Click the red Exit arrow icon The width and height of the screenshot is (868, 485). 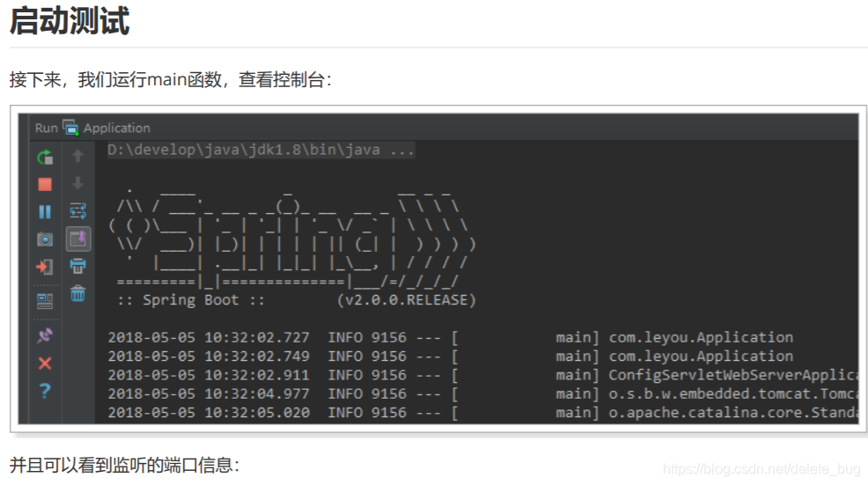click(45, 267)
